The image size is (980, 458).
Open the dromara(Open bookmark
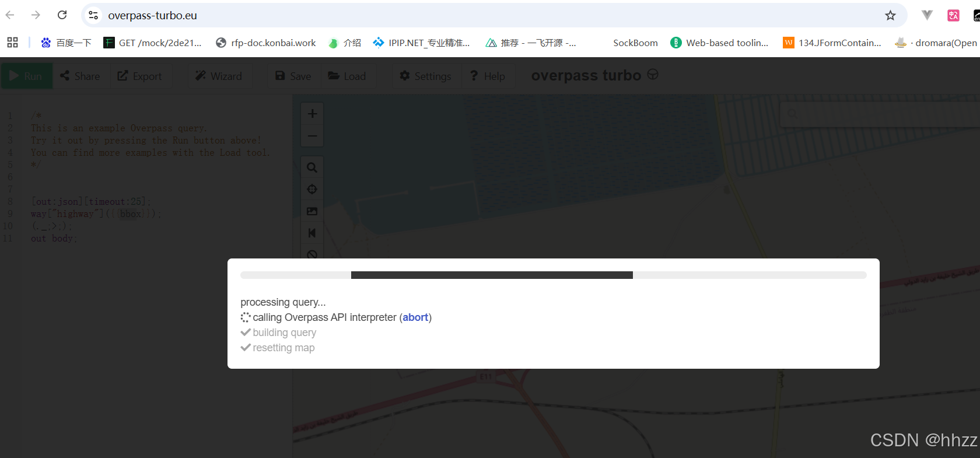(x=936, y=43)
